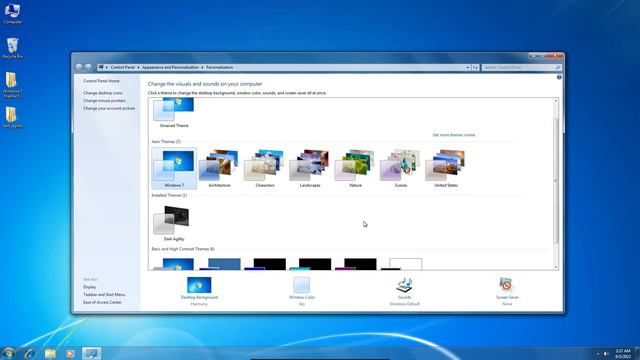Apply the Dark Agility installed theme
This screenshot has height=360, width=640.
174,223
